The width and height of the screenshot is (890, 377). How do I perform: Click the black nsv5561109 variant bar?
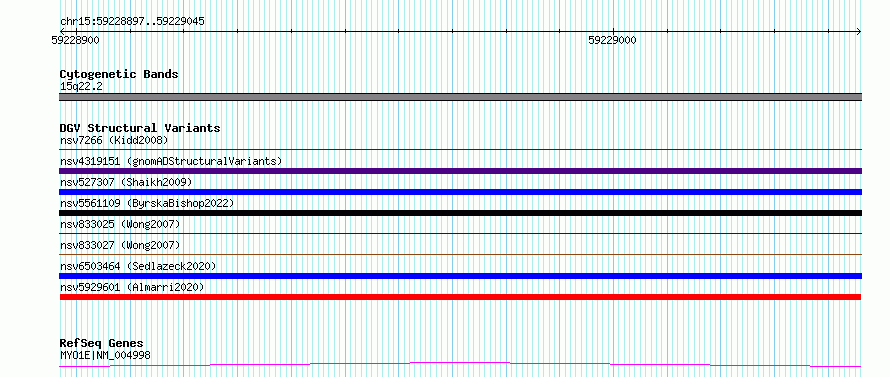(x=460, y=213)
